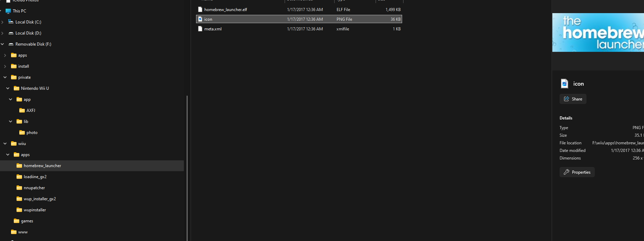Click the Local Disk (D:) drive icon
644x241 pixels.
11,33
